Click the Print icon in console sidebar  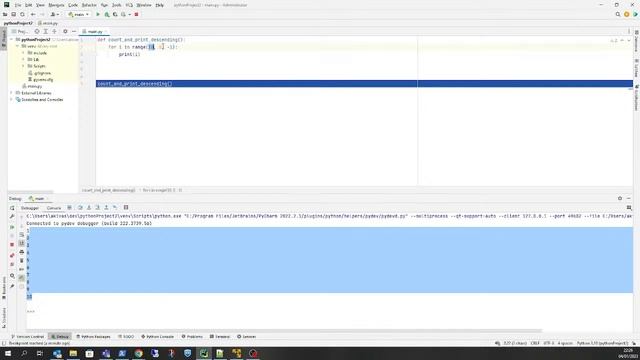22,252
